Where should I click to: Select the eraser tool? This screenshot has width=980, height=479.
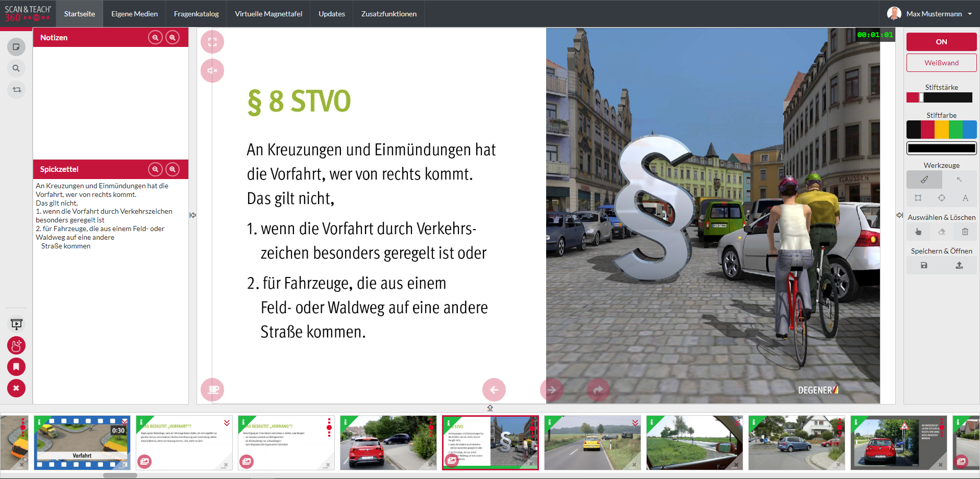(942, 232)
